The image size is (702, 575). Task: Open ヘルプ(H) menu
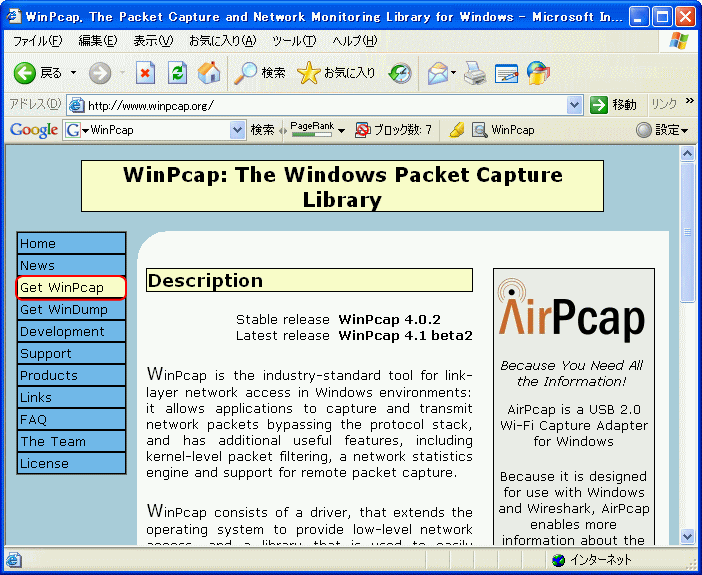355,41
